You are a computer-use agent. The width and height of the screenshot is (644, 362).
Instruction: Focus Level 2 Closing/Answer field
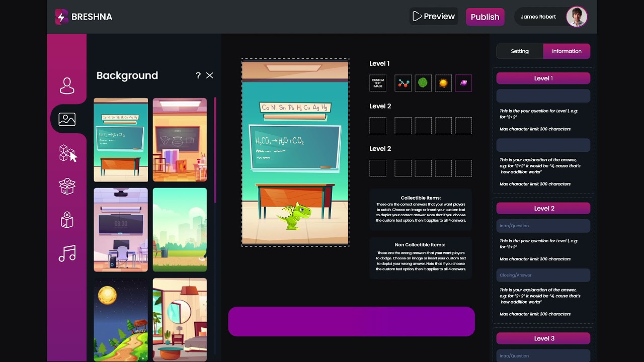(x=543, y=275)
